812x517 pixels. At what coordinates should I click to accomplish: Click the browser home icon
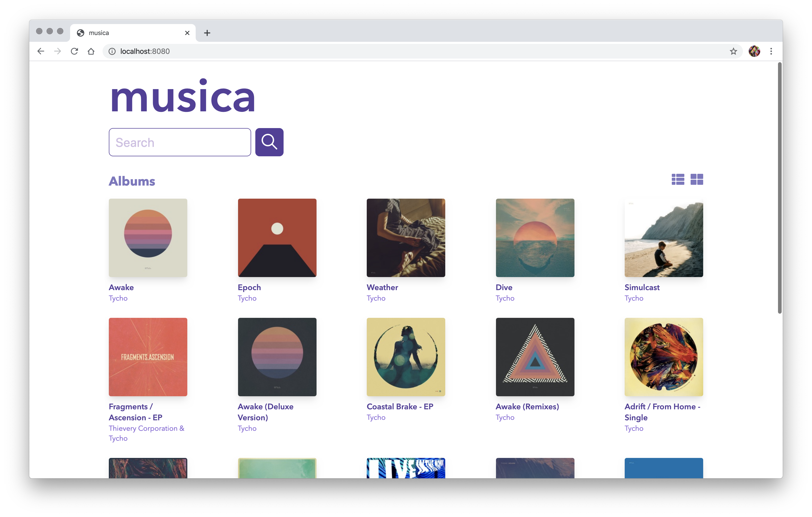point(91,51)
